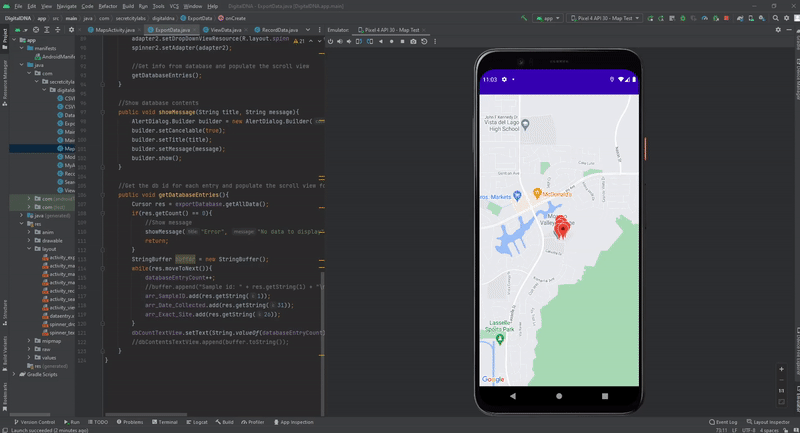This screenshot has height=433, width=800.
Task: Open emulator snapshots icon
Action: tap(424, 41)
